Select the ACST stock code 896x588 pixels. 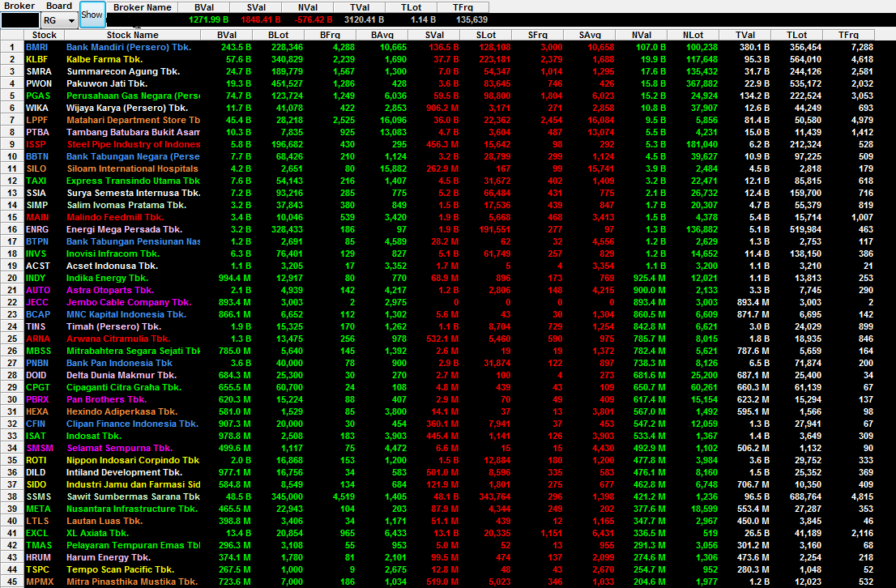coord(38,266)
